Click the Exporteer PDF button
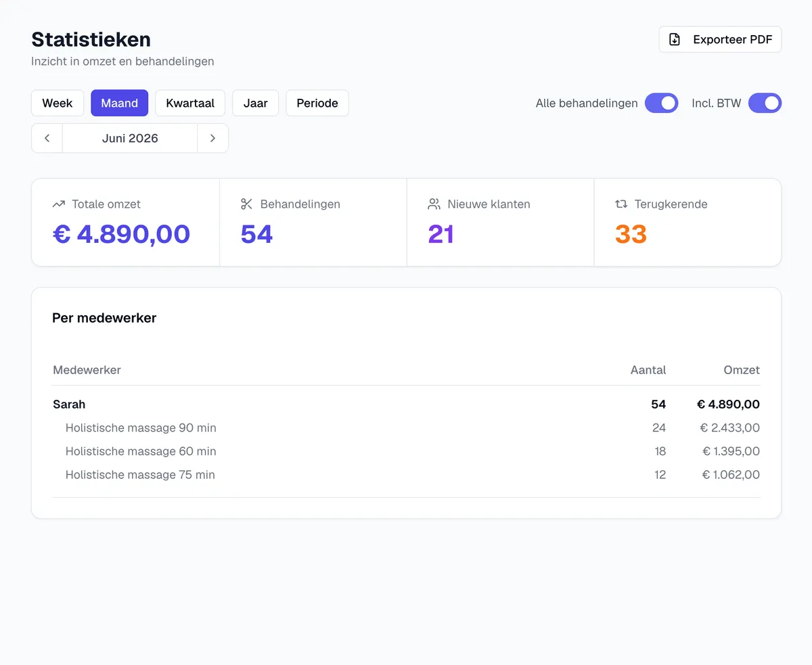This screenshot has width=812, height=665. click(x=720, y=39)
